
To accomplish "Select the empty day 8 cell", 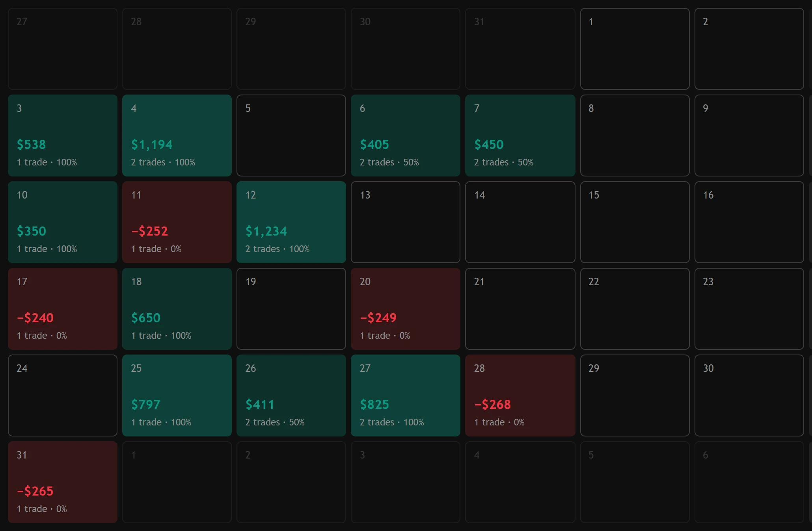I will [635, 136].
